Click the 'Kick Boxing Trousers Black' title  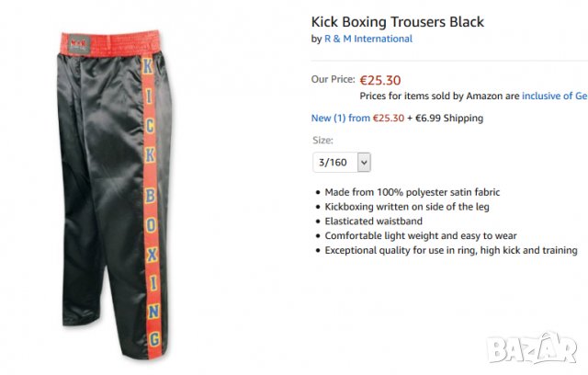(x=397, y=21)
